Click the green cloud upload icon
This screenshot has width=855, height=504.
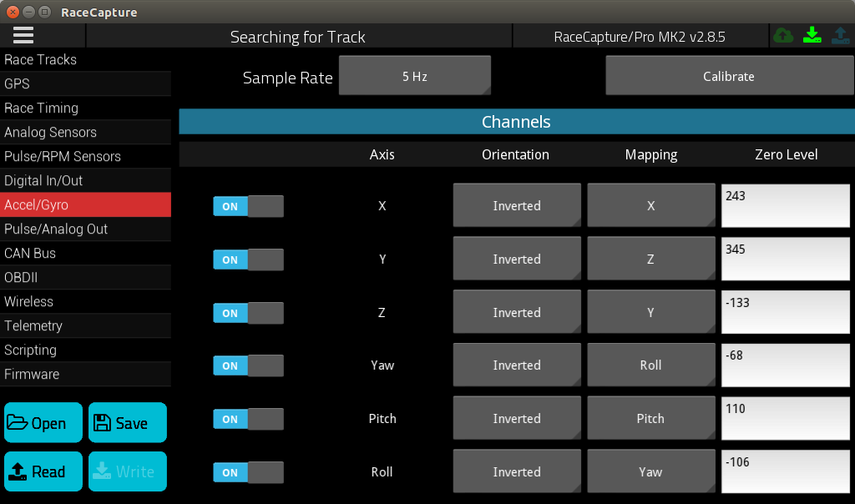pyautogui.click(x=783, y=36)
